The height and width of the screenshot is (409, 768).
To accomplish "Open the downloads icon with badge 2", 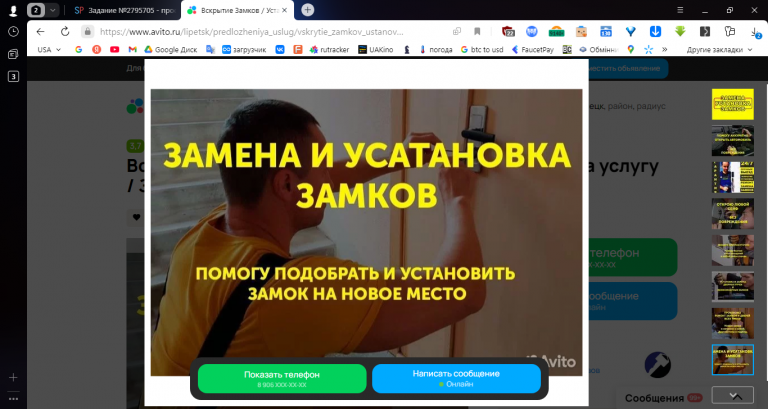I will click(x=755, y=32).
